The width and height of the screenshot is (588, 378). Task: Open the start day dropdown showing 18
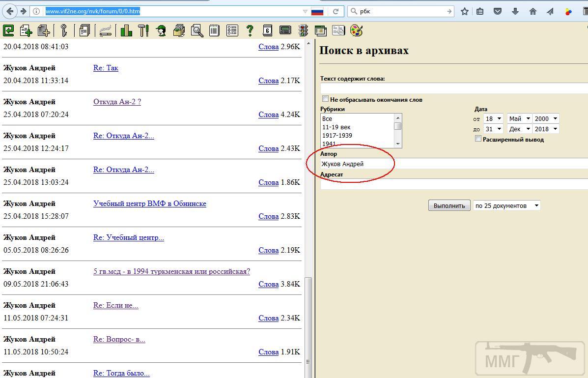(494, 118)
